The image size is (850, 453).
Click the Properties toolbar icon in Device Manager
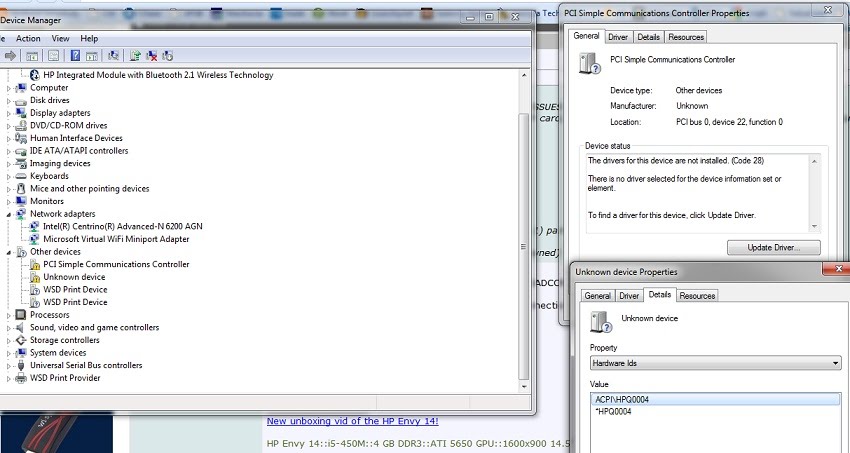(54, 55)
